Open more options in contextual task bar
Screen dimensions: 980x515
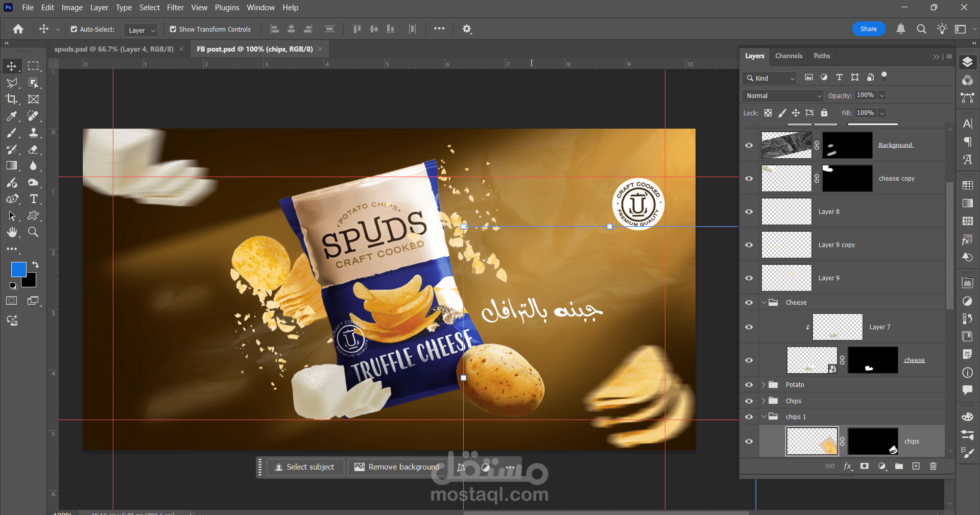[x=510, y=467]
